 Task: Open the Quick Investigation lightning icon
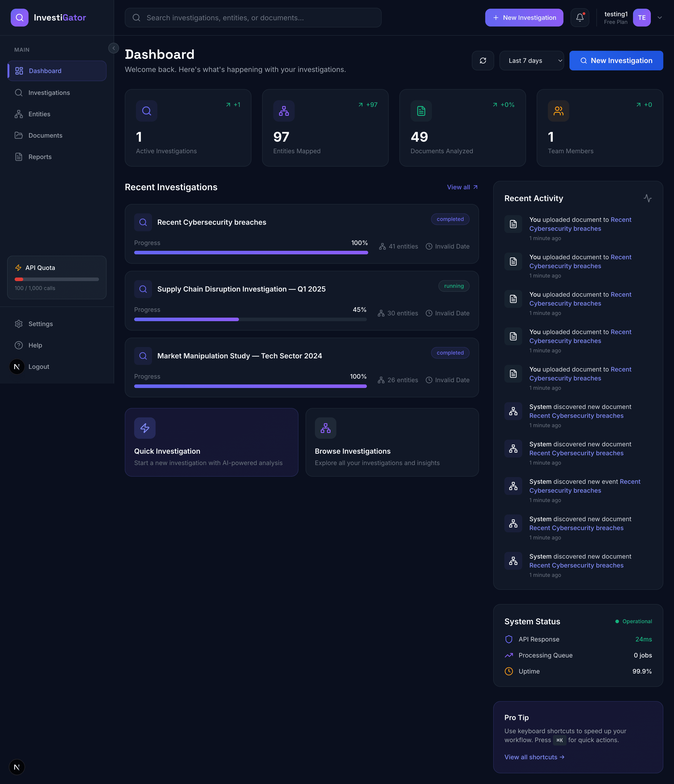coord(145,428)
